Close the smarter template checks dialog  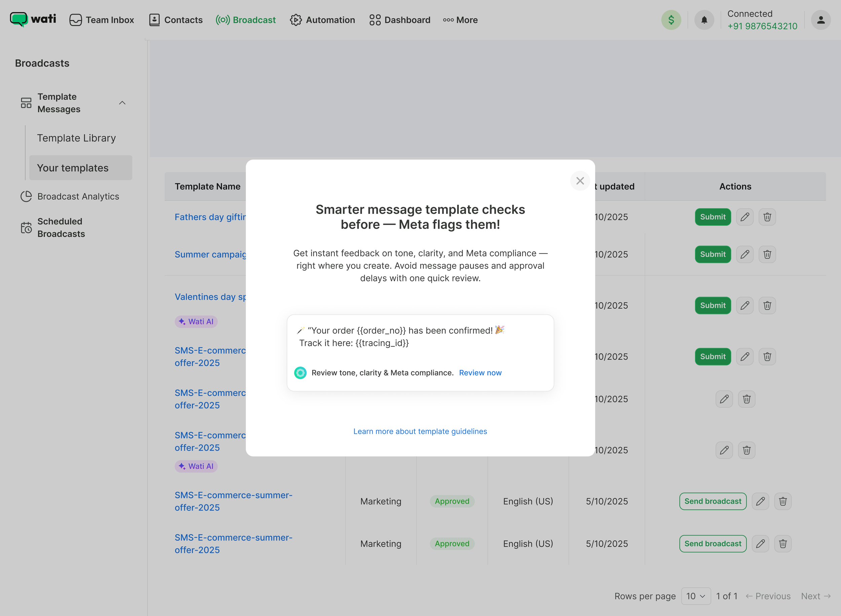[x=580, y=181]
